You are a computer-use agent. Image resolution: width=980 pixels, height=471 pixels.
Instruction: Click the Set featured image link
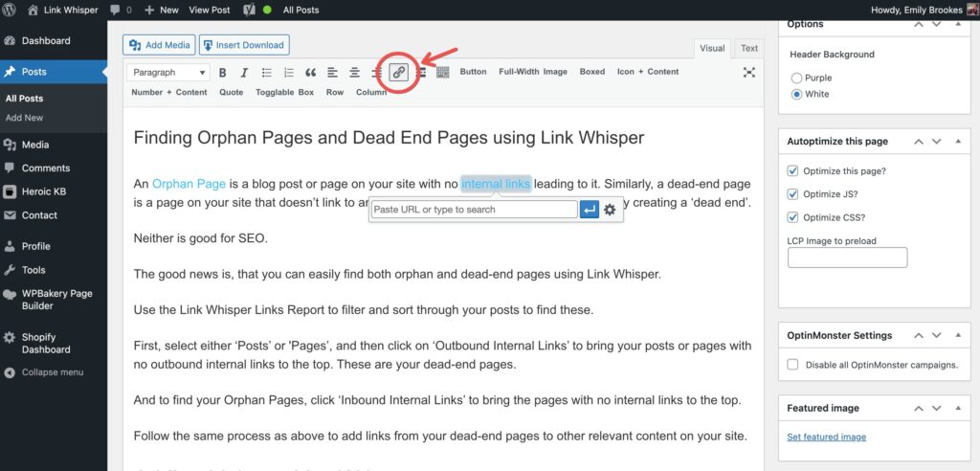tap(826, 437)
